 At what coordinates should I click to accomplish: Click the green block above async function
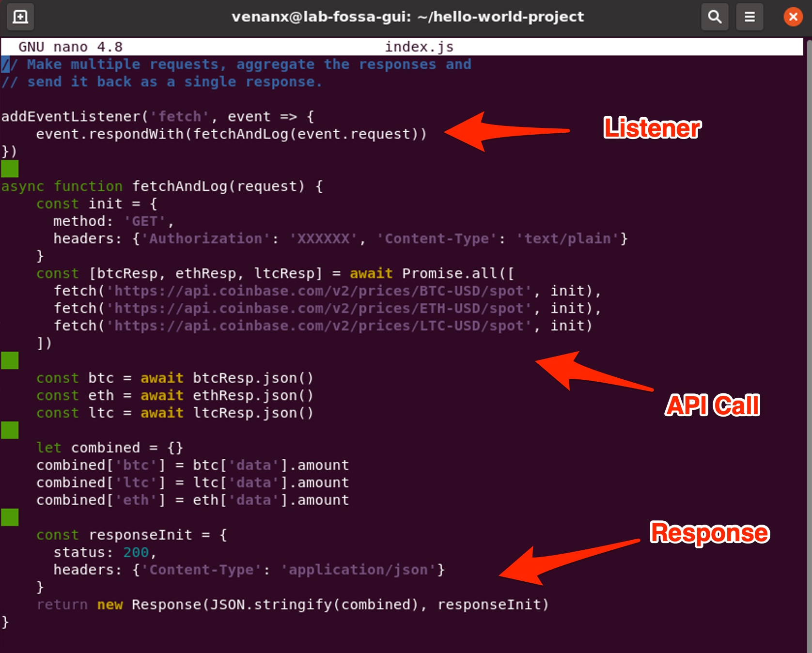coord(10,169)
